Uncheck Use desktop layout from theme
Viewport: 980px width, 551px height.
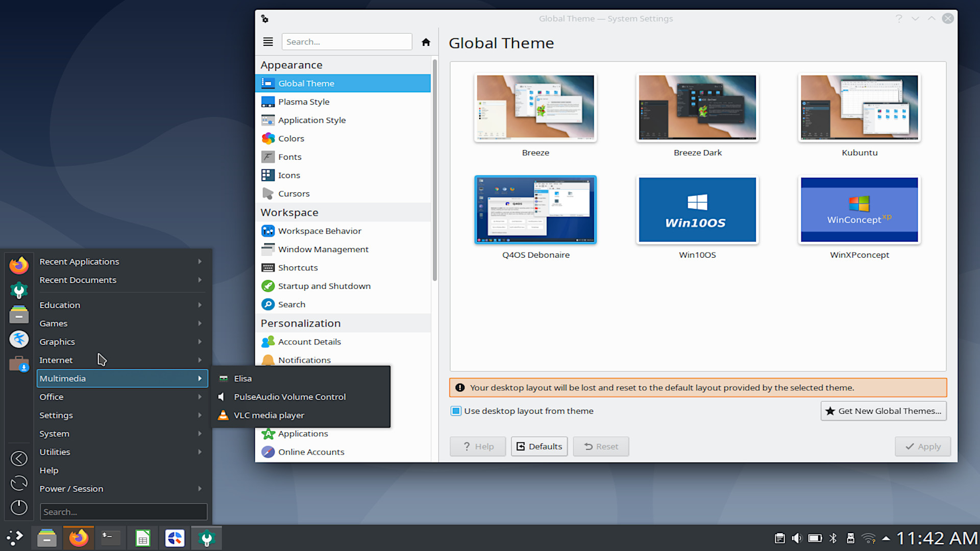456,411
